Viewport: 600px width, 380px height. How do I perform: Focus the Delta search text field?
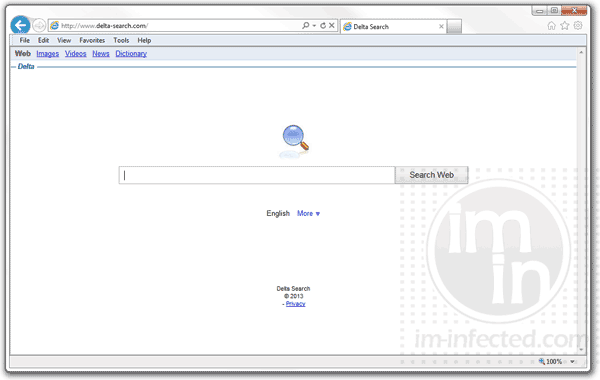click(x=257, y=175)
